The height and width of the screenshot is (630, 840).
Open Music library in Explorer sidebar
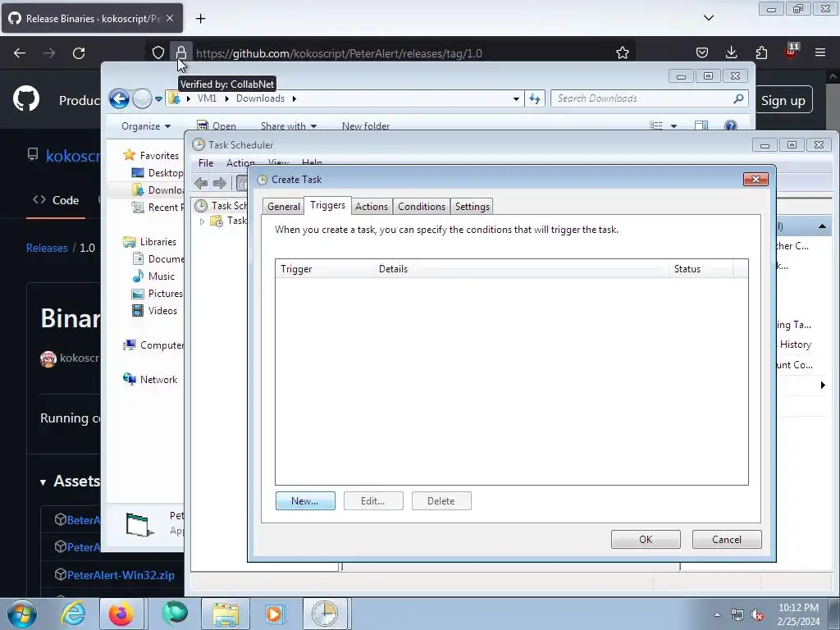(153, 276)
